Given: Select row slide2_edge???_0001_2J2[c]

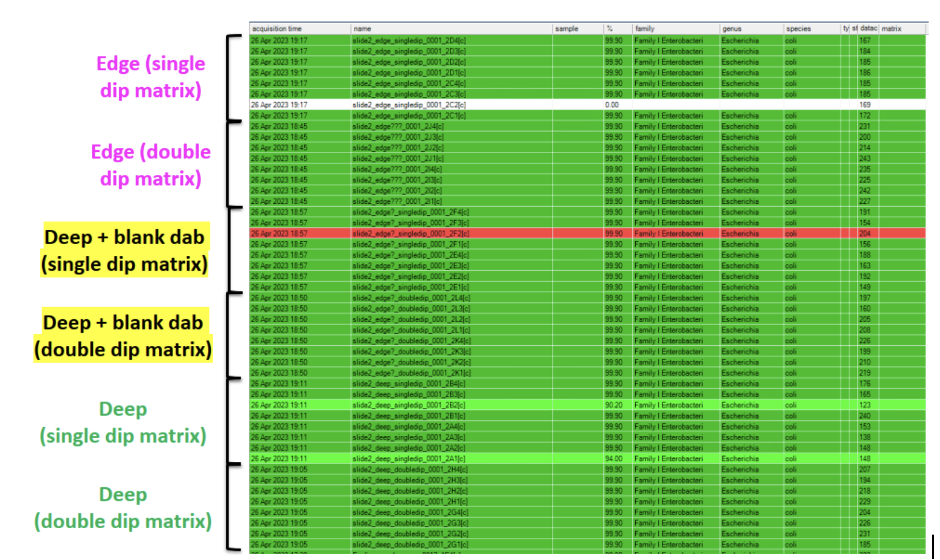Looking at the screenshot, I should click(588, 148).
